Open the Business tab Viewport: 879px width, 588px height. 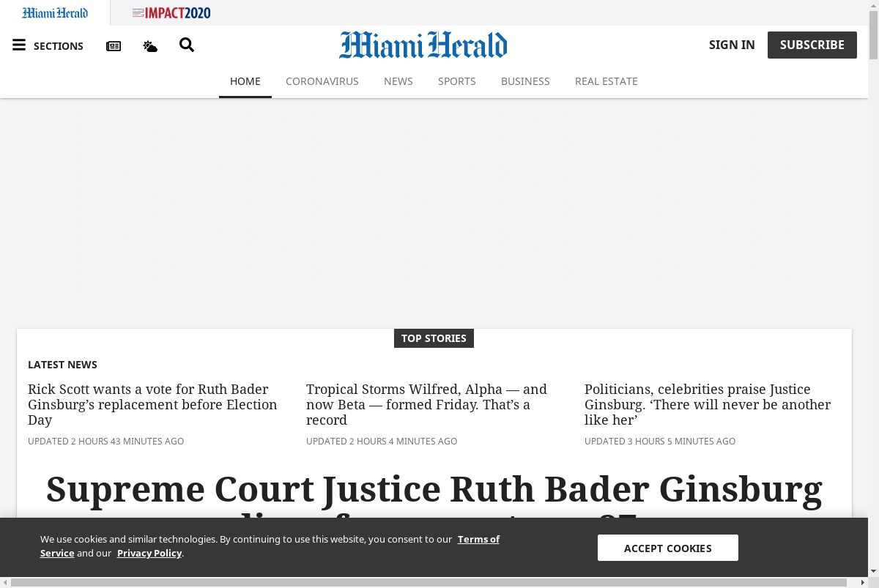(x=525, y=81)
